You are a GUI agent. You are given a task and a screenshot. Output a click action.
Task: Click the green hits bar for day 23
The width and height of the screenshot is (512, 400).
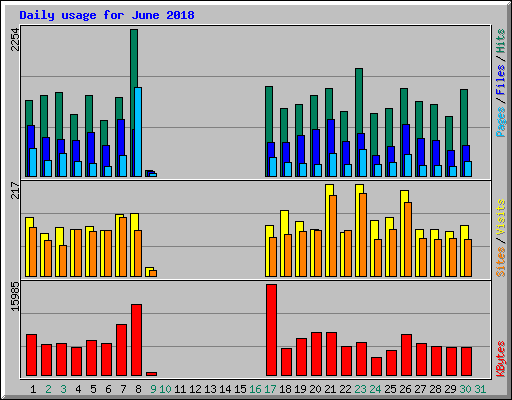pyautogui.click(x=359, y=100)
